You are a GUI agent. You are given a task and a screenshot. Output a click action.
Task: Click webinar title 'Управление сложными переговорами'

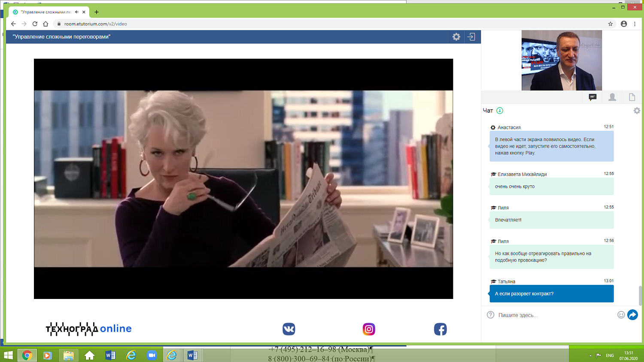click(x=61, y=37)
